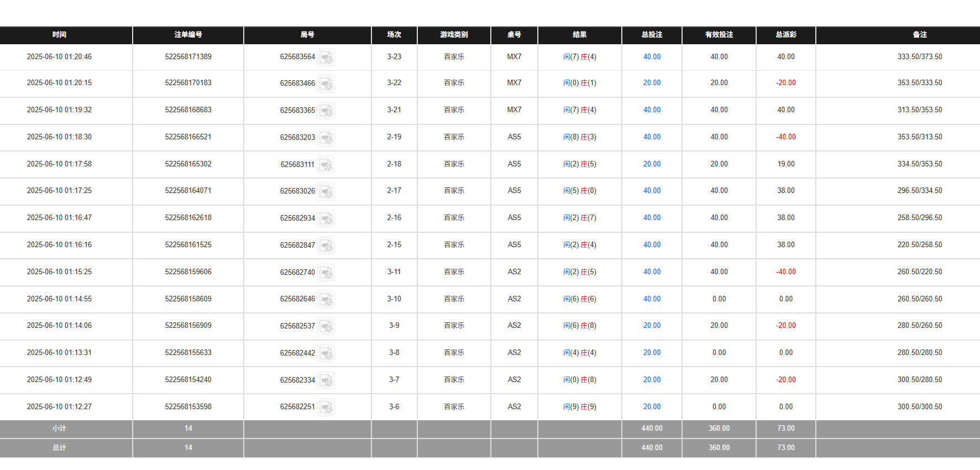Click blue 20.00 total bet for order 522568170183

click(x=652, y=83)
